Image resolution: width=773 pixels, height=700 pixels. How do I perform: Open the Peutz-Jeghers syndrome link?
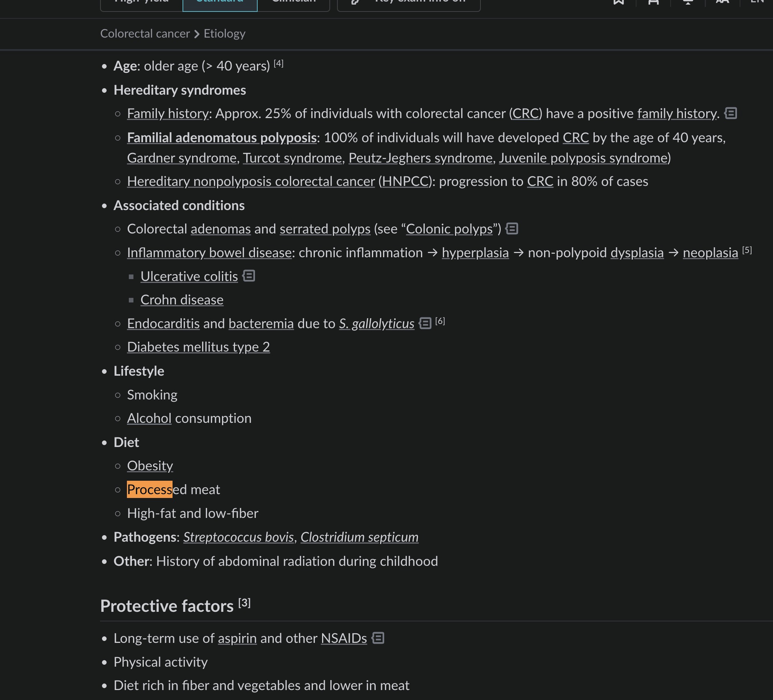point(421,158)
